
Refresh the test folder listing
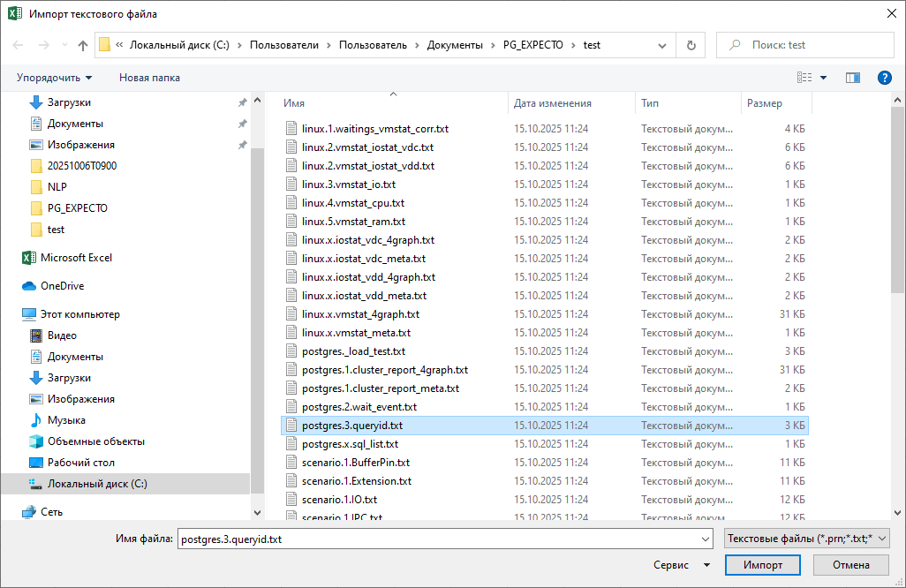tap(691, 45)
